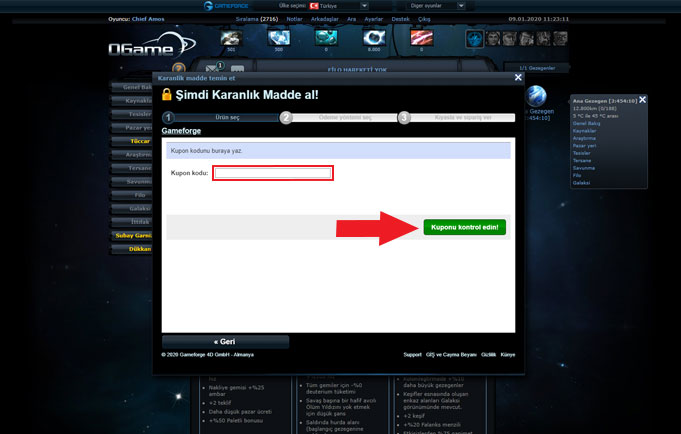Focus the Kupon kodu input field
Viewport: 681px width, 434px height.
pyautogui.click(x=273, y=173)
